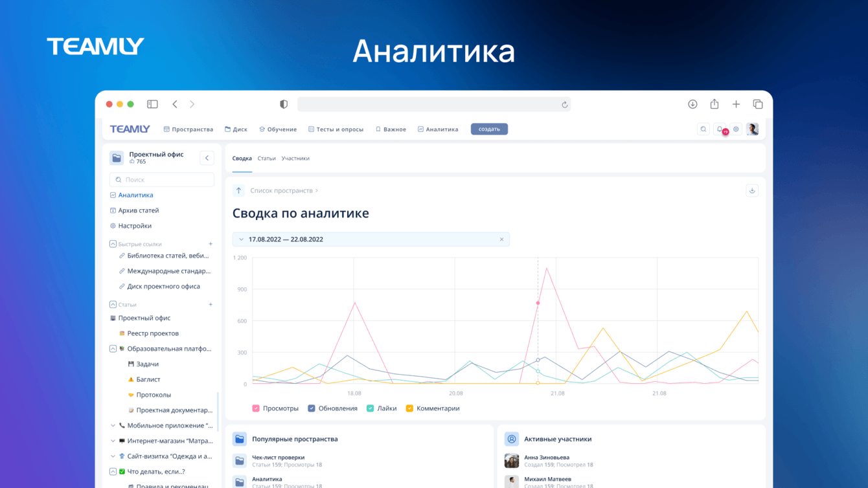Image resolution: width=868 pixels, height=488 pixels.
Task: Open the browser downloads icon
Action: coord(692,104)
